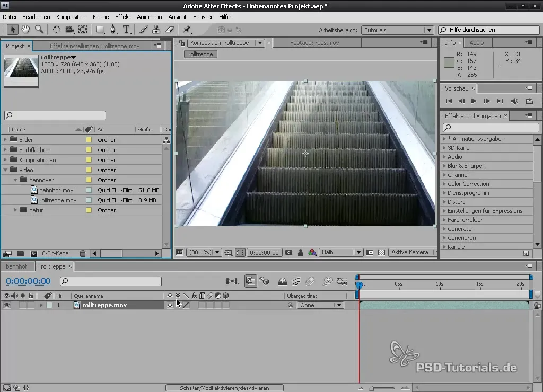Open the viewer magnification dropdown (38,1%)
This screenshot has width=543, height=392.
click(x=204, y=253)
